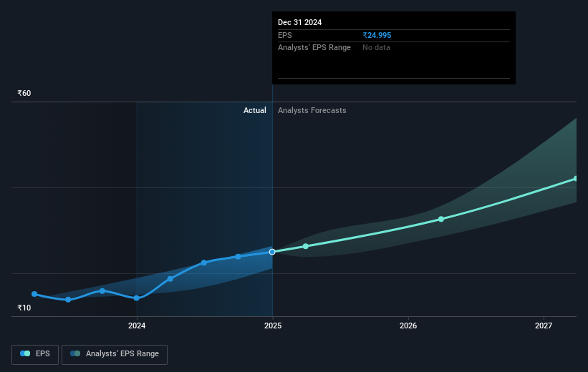Select the forecast data point just after 2025
Screen dimensions: 588x372
click(306, 246)
